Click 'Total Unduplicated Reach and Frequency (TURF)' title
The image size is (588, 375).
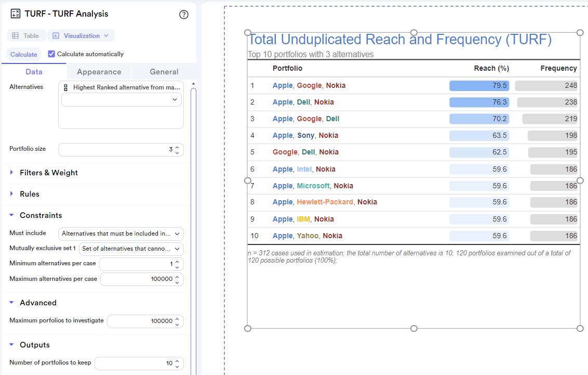click(400, 40)
